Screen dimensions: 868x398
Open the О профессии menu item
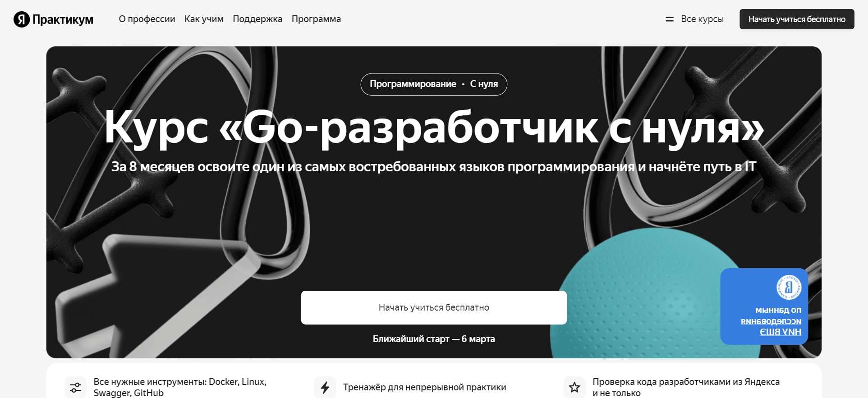click(147, 19)
